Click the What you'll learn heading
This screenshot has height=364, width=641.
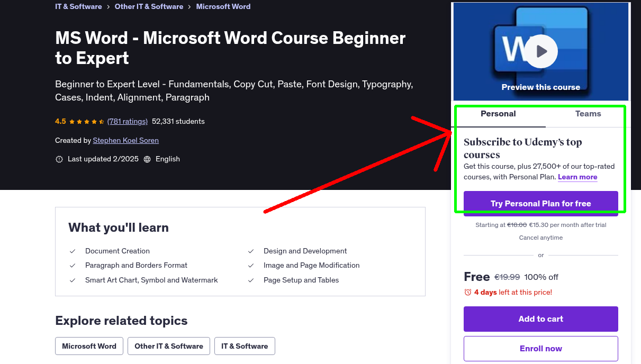(x=119, y=228)
